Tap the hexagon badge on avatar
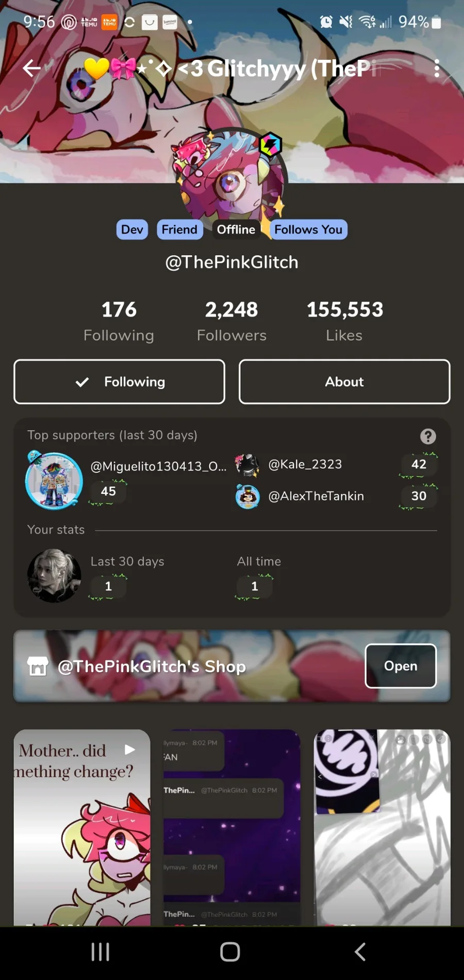The height and width of the screenshot is (980, 464). click(x=270, y=144)
